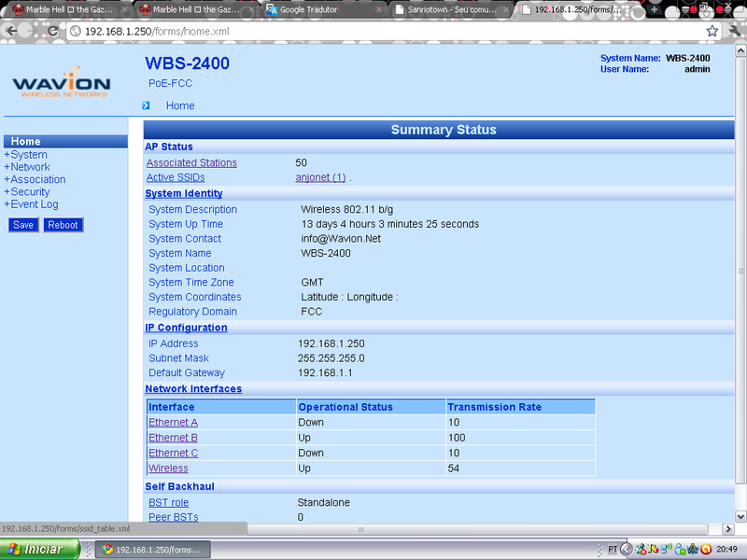The width and height of the screenshot is (747, 560).
Task: Click the 'Standalone' BST role value
Action: [323, 502]
